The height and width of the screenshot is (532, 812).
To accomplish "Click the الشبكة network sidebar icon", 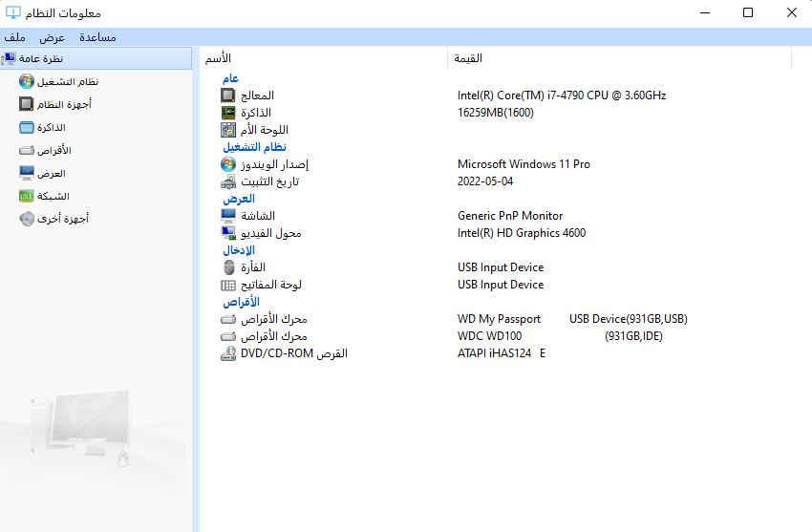I will pyautogui.click(x=27, y=196).
